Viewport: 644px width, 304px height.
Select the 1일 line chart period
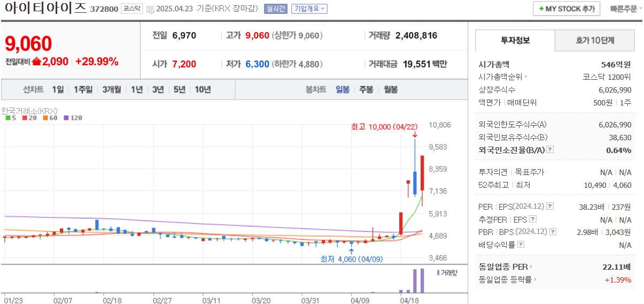(x=58, y=89)
